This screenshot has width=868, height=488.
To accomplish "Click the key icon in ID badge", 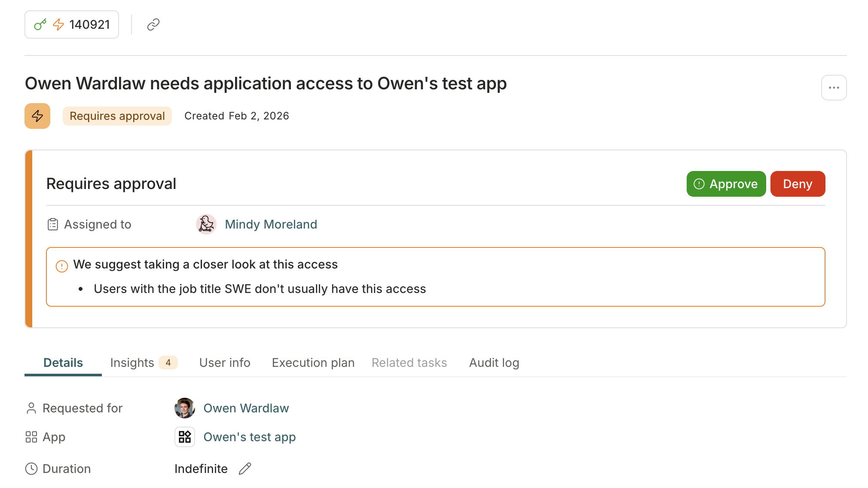I will tap(40, 24).
